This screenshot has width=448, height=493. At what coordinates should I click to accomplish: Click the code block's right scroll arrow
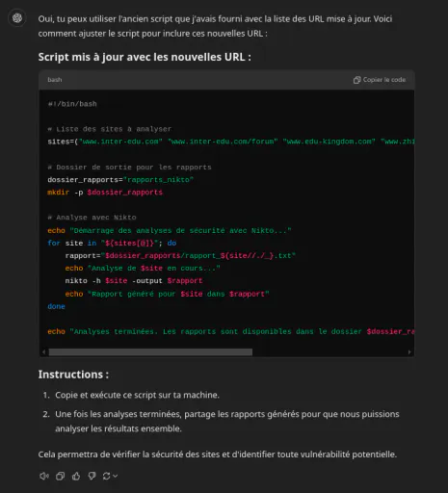[x=409, y=352]
